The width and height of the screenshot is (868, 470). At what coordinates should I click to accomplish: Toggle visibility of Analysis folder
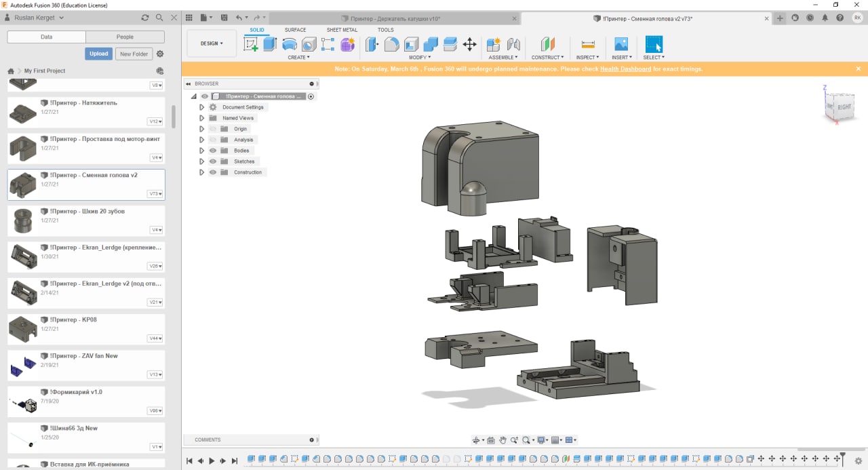213,140
